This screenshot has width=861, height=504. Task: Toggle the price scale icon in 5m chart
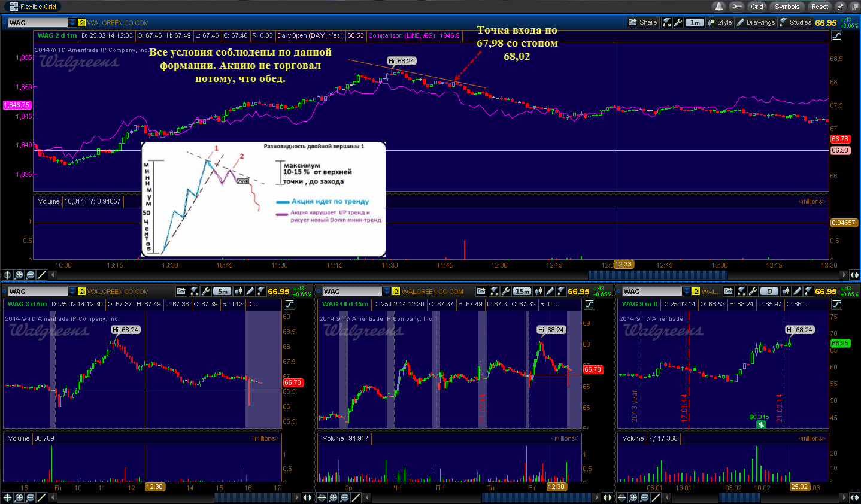(x=289, y=304)
